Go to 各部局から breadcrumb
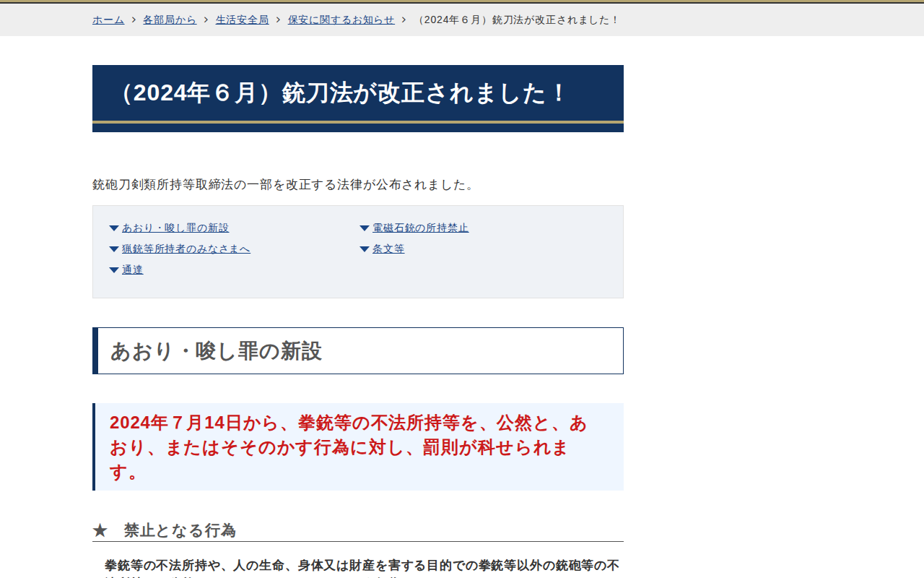Screen dimensions: 924x578 click(x=170, y=20)
